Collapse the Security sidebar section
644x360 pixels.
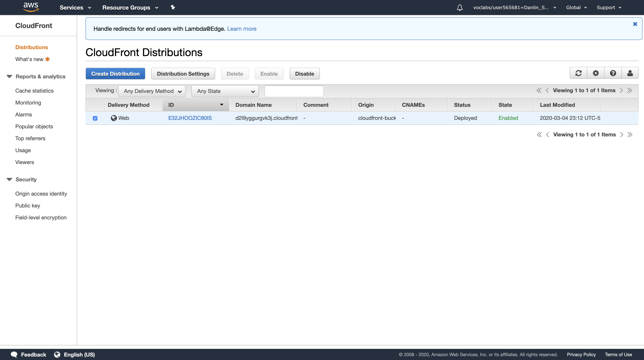(x=10, y=179)
